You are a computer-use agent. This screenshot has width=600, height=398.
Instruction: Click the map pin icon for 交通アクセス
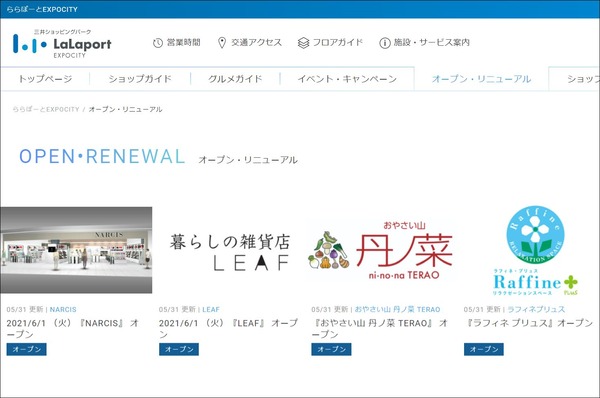(x=222, y=43)
